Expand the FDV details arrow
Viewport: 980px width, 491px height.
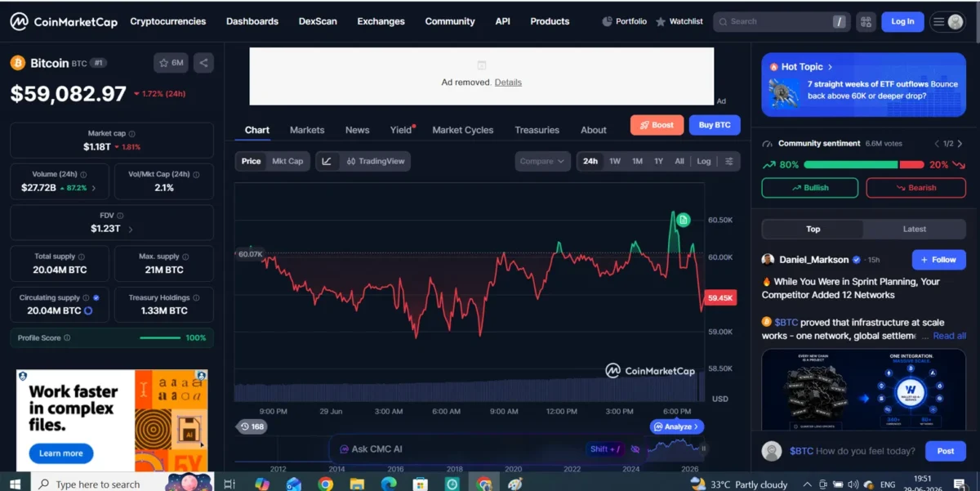131,230
